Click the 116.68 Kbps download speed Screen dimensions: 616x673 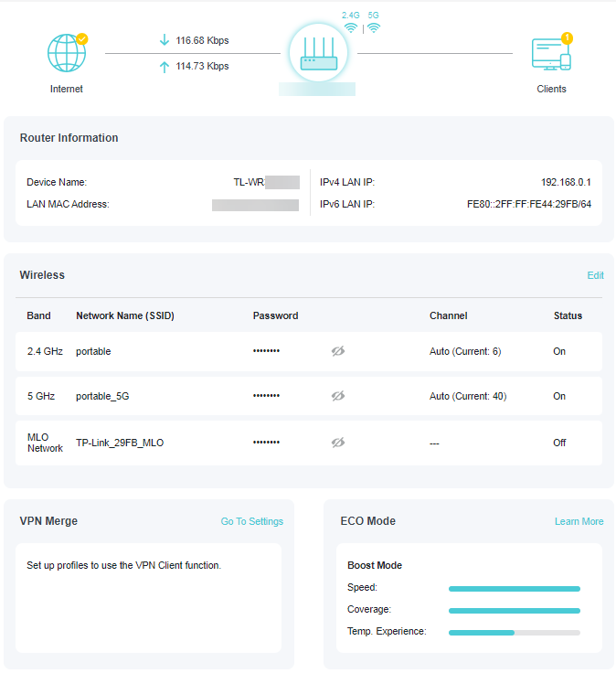click(x=202, y=40)
